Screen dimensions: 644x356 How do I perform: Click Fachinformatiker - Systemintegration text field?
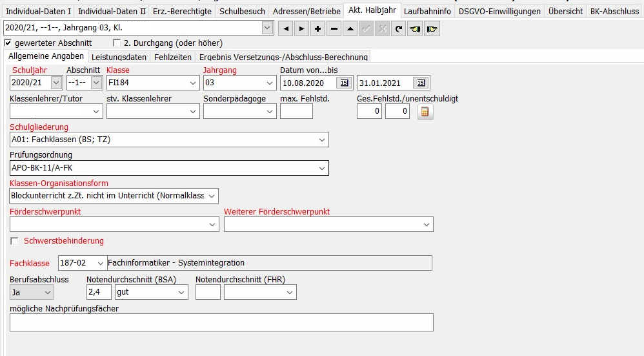tap(270, 263)
